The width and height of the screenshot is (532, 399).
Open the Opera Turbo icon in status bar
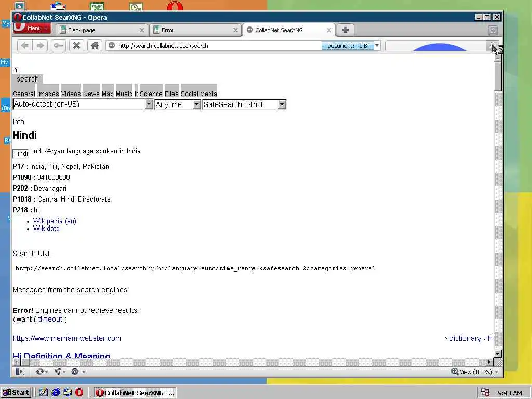click(75, 371)
